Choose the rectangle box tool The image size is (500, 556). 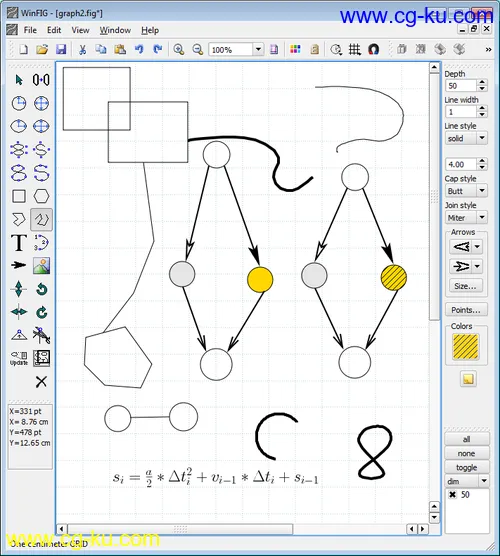pyautogui.click(x=19, y=196)
